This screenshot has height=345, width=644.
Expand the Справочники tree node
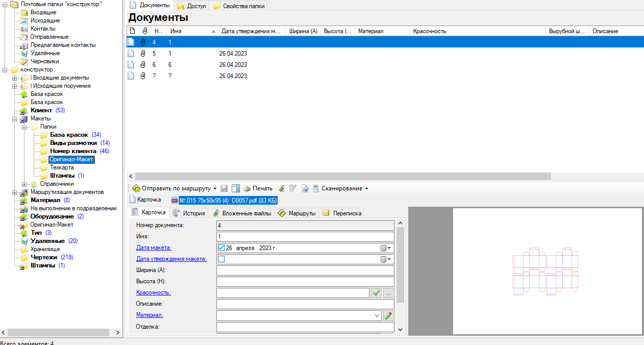click(24, 184)
